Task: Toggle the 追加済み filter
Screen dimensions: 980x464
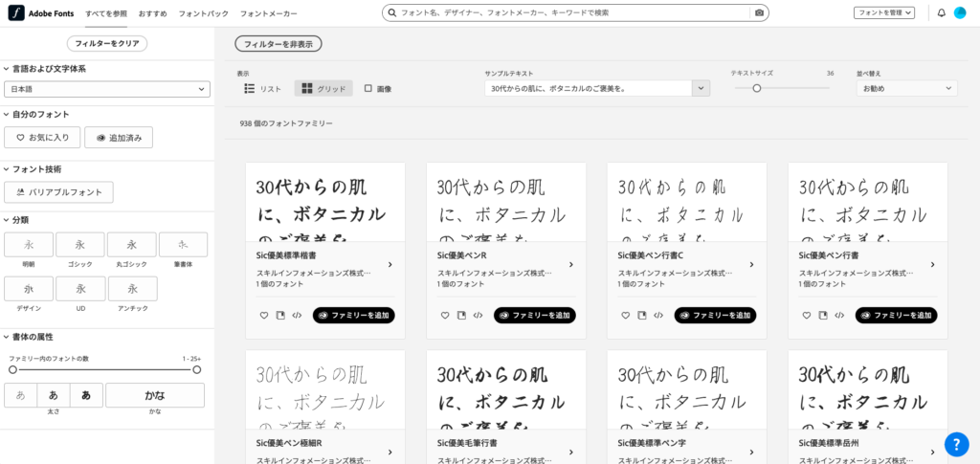Action: 119,138
